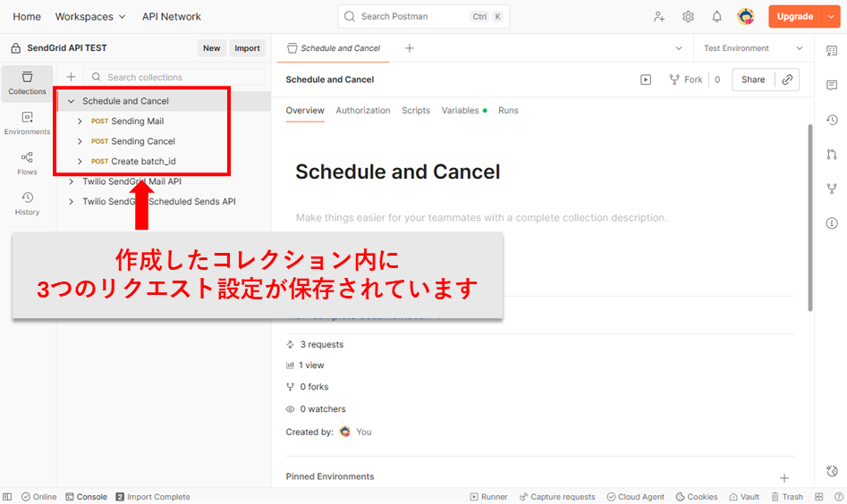Add a pinned environment with plus icon
This screenshot has width=847, height=504.
[784, 478]
